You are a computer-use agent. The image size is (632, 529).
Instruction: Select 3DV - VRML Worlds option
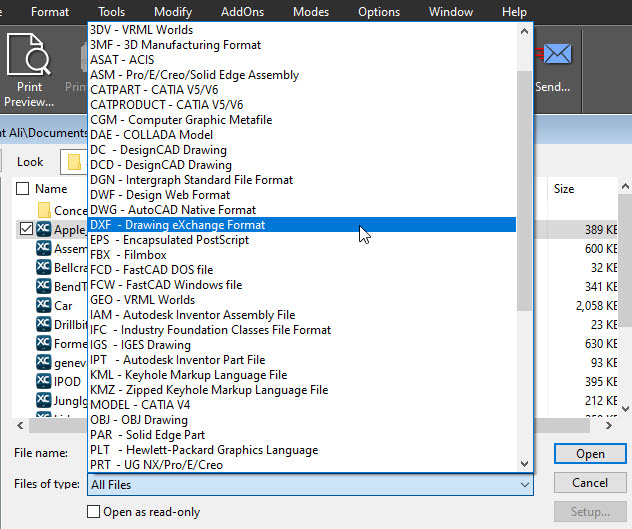(302, 30)
